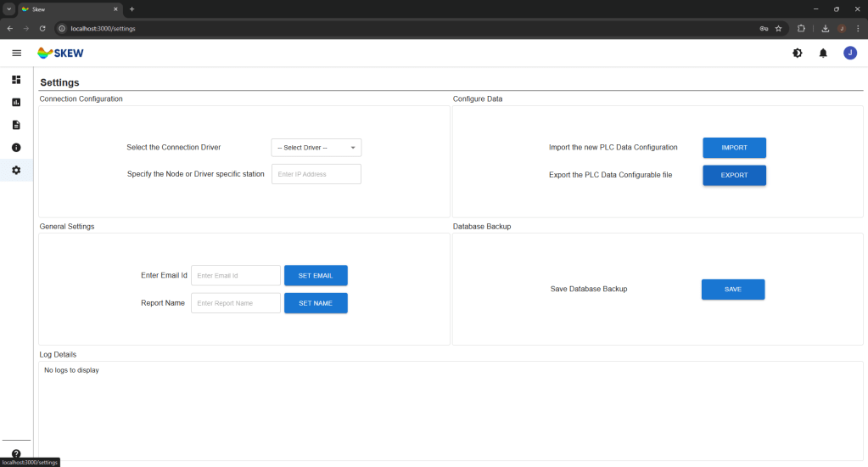Image resolution: width=868 pixels, height=467 pixels.
Task: Click the EXPORT button
Action: 734,175
